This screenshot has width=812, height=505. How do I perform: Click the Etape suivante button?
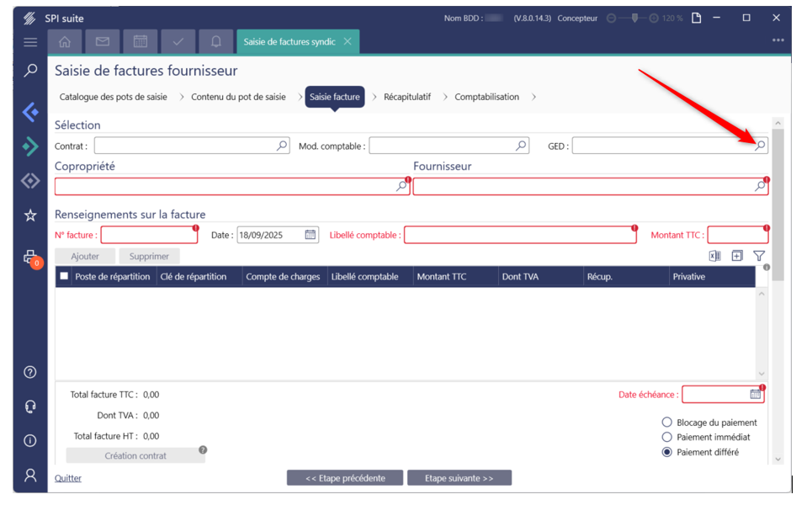pyautogui.click(x=459, y=478)
